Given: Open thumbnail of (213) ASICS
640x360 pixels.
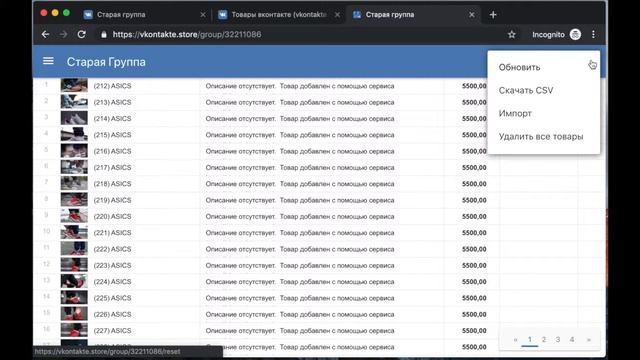Looking at the screenshot, I should [74, 102].
